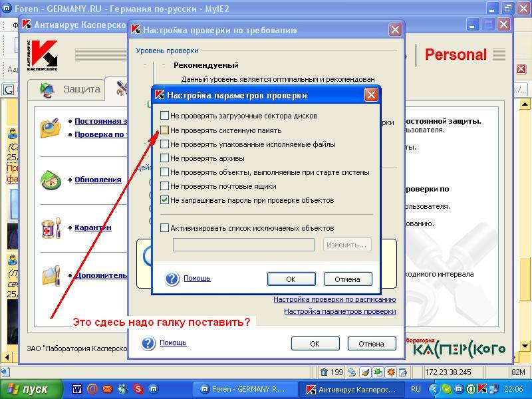Click the green Обновления clock icon

(x=51, y=180)
